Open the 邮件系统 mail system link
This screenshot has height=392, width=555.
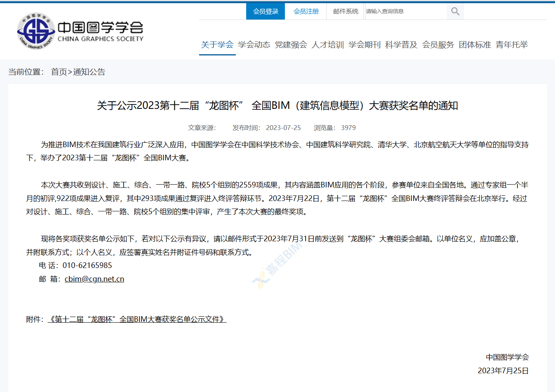click(x=346, y=12)
